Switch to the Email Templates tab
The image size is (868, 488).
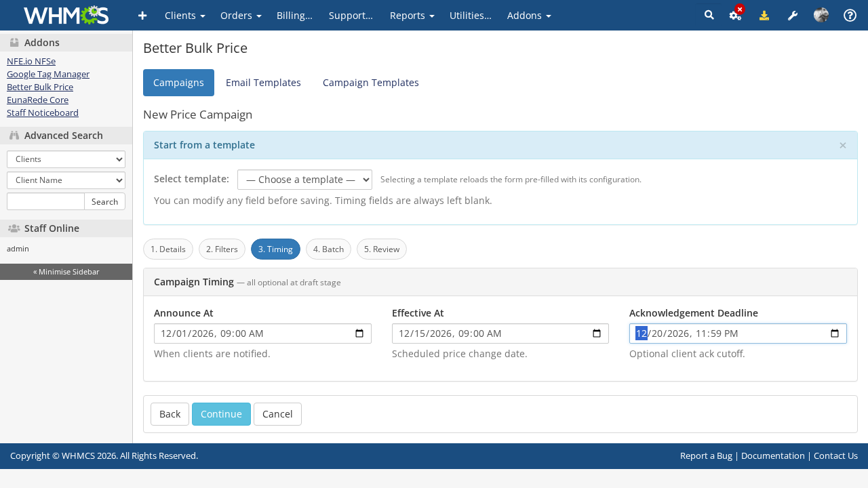(x=263, y=82)
